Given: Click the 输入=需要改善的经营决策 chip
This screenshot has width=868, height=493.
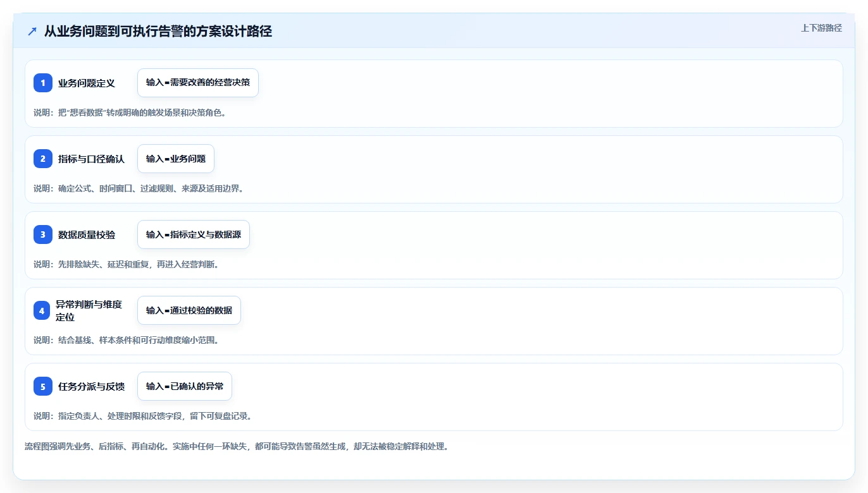Looking at the screenshot, I should pos(198,83).
